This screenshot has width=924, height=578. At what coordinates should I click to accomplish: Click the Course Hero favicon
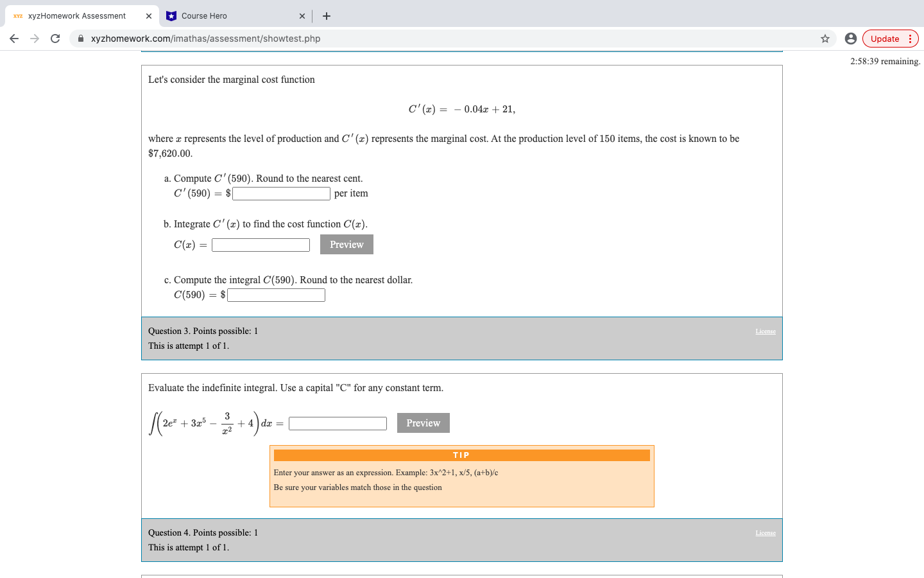171,15
